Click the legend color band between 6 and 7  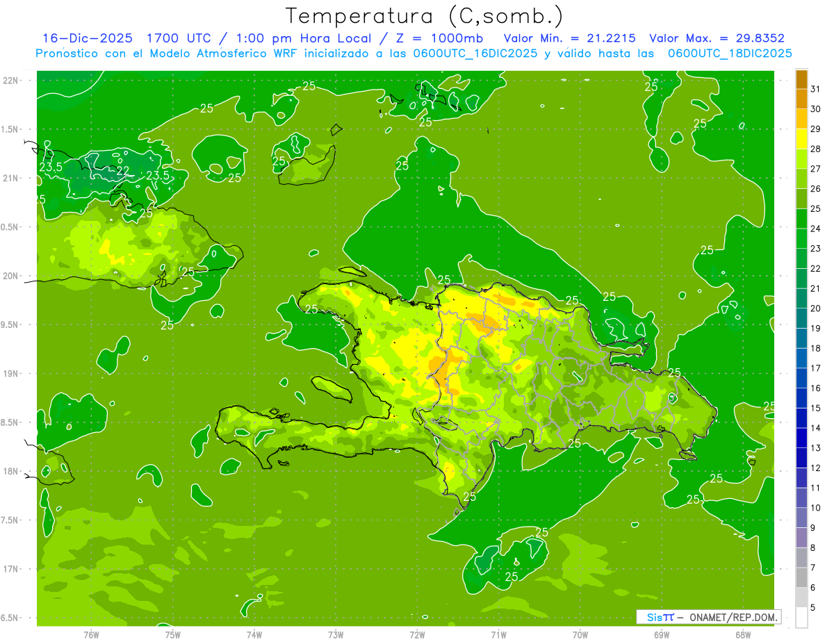[801, 578]
